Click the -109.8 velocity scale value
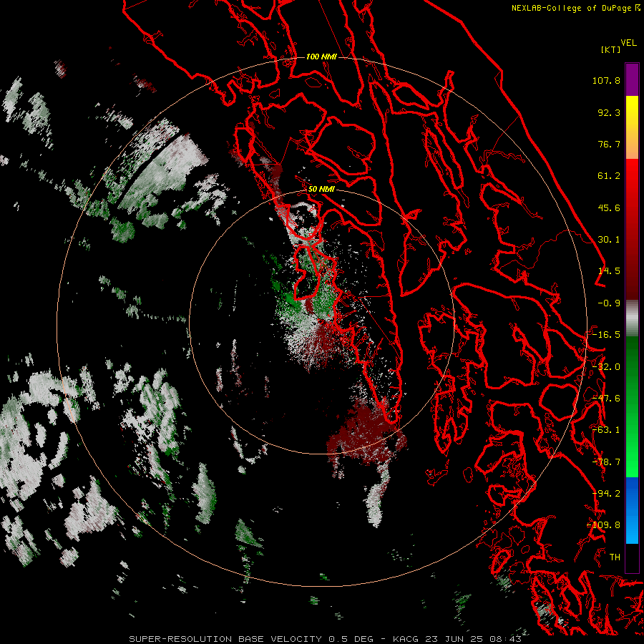This screenshot has height=644, width=644. pos(603,525)
